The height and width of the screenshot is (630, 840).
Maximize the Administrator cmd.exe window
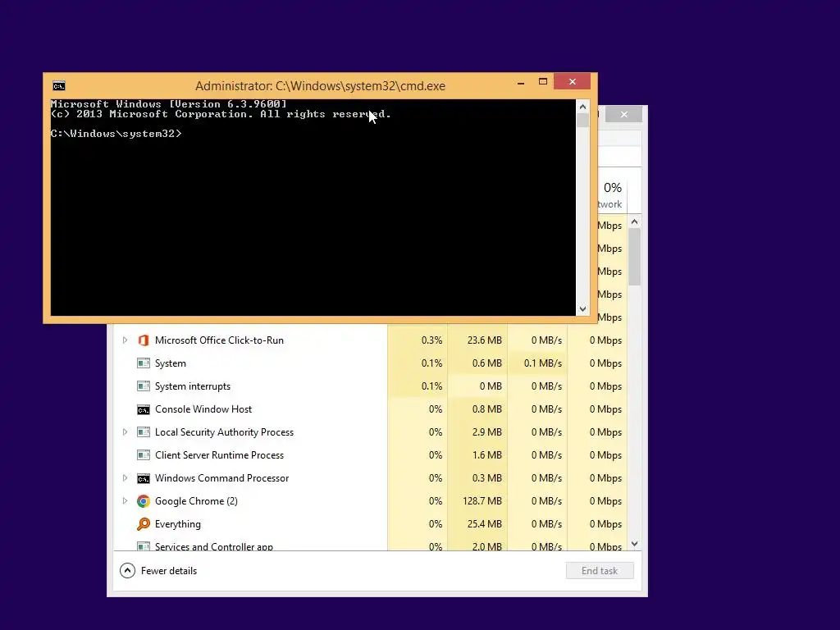pos(543,82)
